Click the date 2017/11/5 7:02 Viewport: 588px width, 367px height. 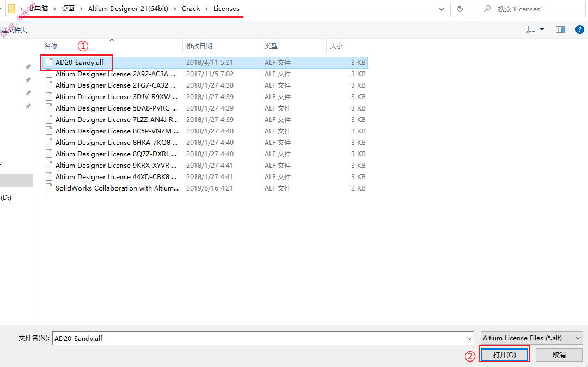coord(210,74)
